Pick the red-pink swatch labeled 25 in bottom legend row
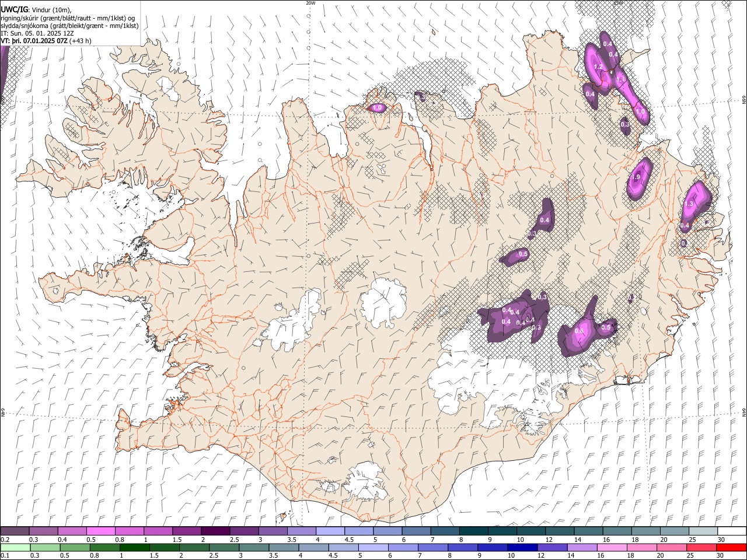This screenshot has width=747, height=560. 701,548
